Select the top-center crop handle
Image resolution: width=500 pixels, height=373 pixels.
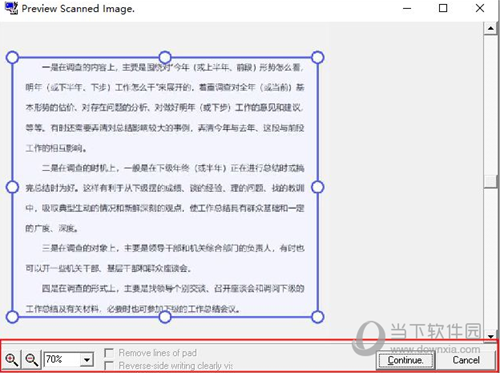[x=165, y=57]
